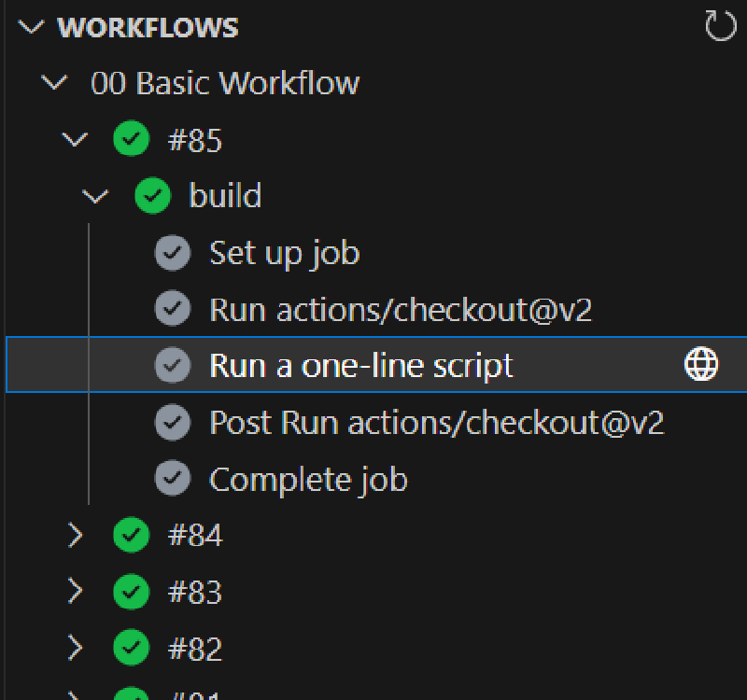
Task: Click the gray check icon for Set up job
Action: [172, 253]
